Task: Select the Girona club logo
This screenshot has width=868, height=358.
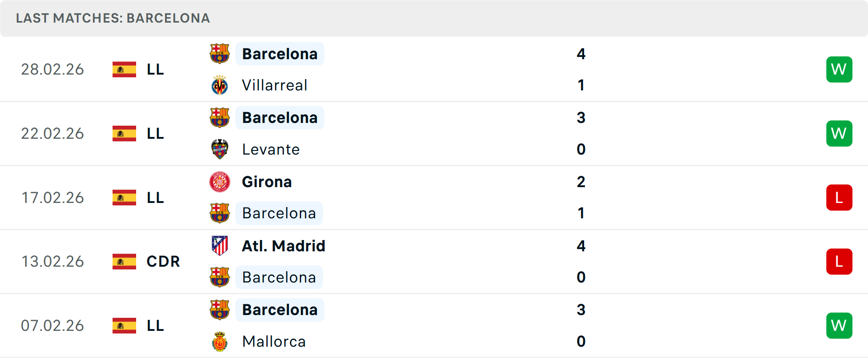Action: click(x=220, y=182)
